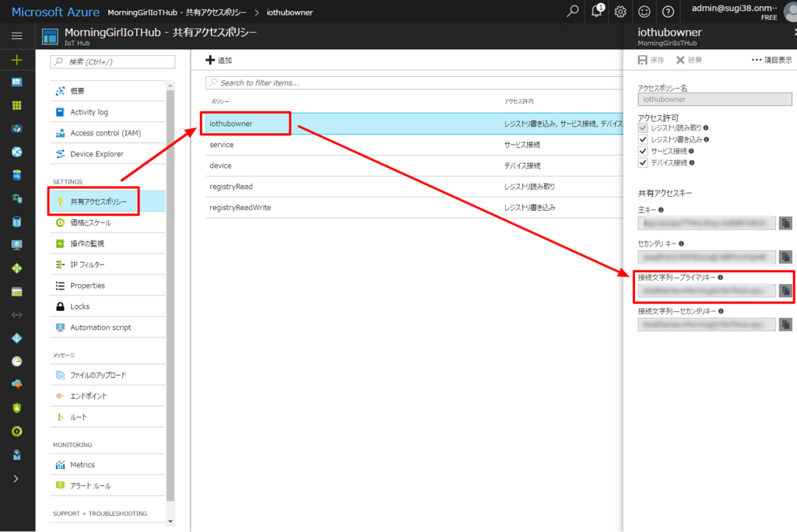The height and width of the screenshot is (532, 797).
Task: Toggle the レジストリ読み取り checkbox
Action: click(643, 128)
